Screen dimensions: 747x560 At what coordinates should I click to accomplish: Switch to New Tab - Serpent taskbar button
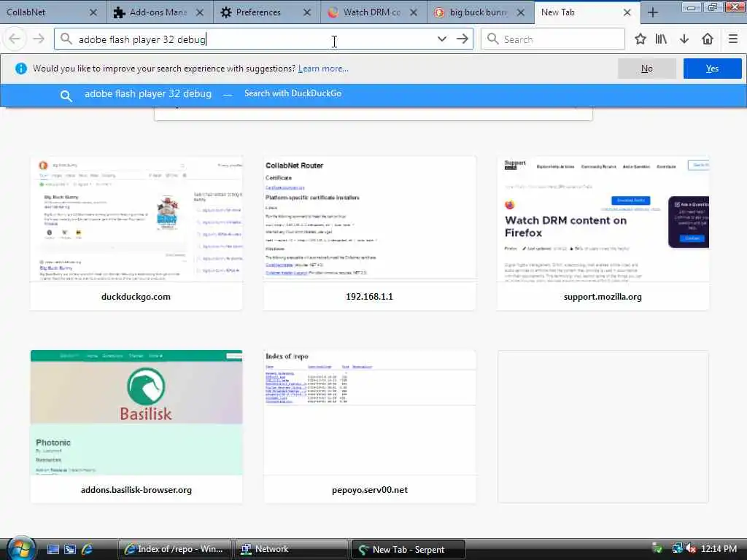[409, 550]
